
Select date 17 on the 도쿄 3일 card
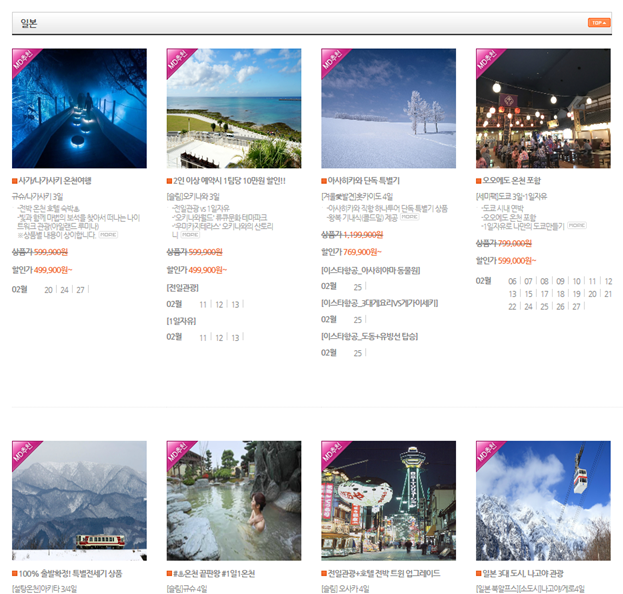coord(544,294)
